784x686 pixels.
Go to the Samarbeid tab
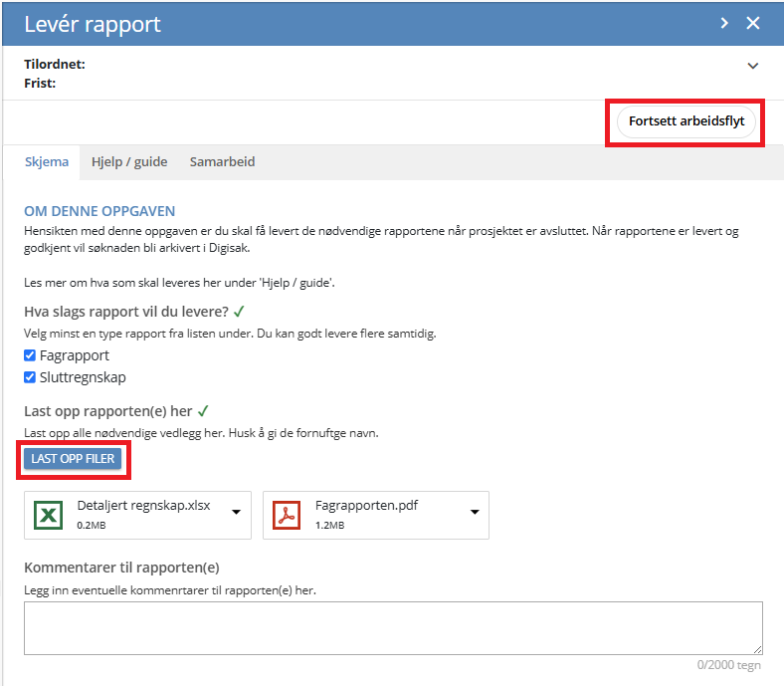click(223, 161)
